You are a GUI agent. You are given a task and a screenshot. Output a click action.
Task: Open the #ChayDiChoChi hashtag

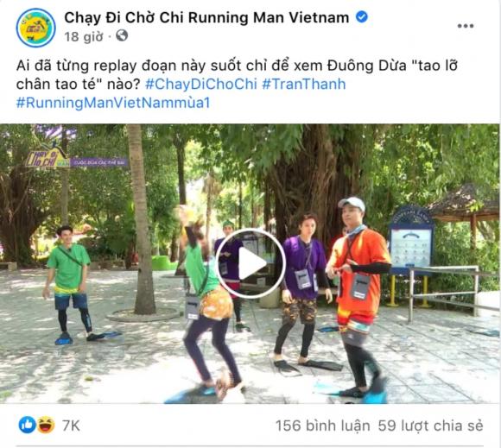(x=201, y=84)
